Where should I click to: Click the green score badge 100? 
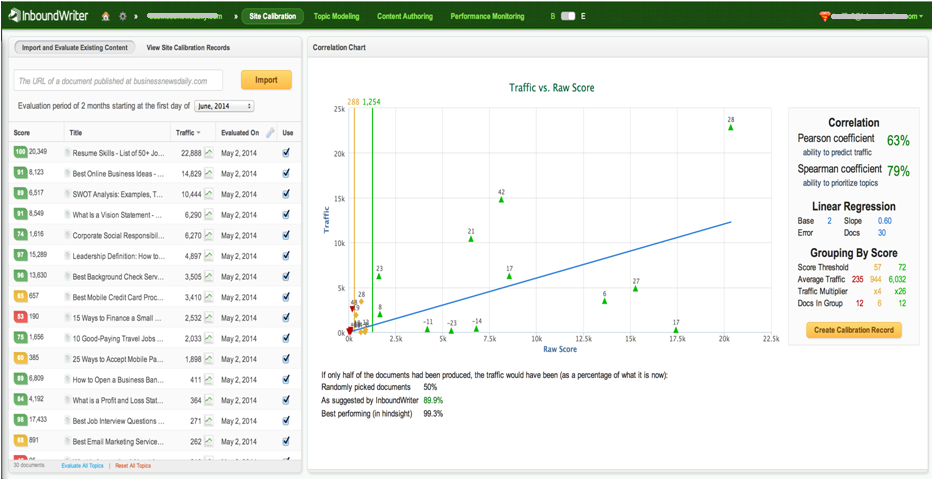(20, 153)
